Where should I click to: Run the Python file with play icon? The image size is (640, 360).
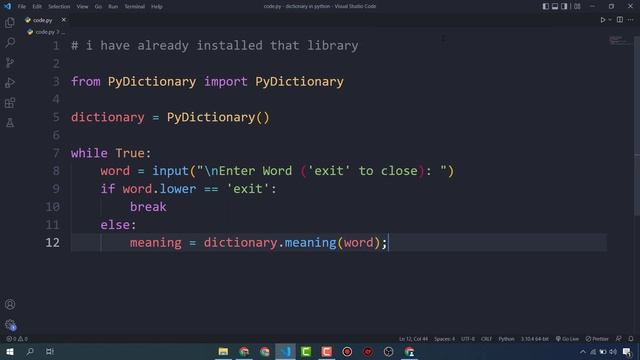(602, 20)
